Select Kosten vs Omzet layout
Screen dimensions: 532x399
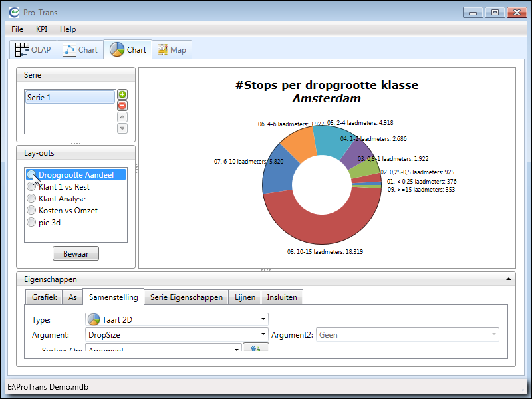(31, 211)
